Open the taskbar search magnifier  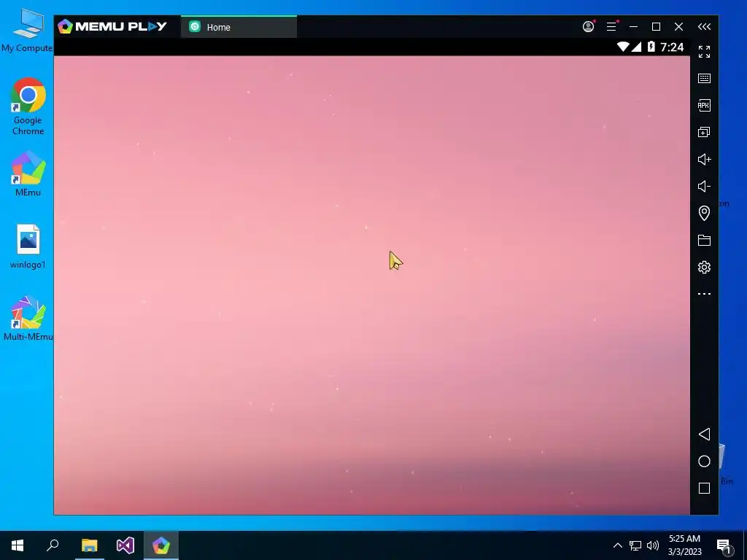tap(53, 545)
